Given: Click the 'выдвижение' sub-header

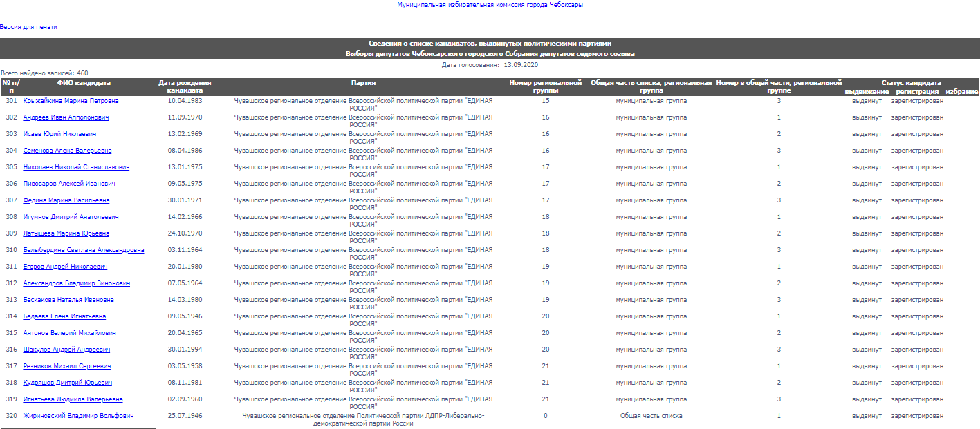Looking at the screenshot, I should 867,92.
